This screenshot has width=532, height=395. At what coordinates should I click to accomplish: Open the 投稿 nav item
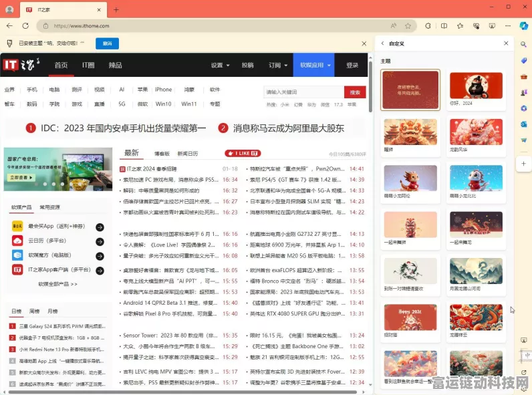[248, 65]
